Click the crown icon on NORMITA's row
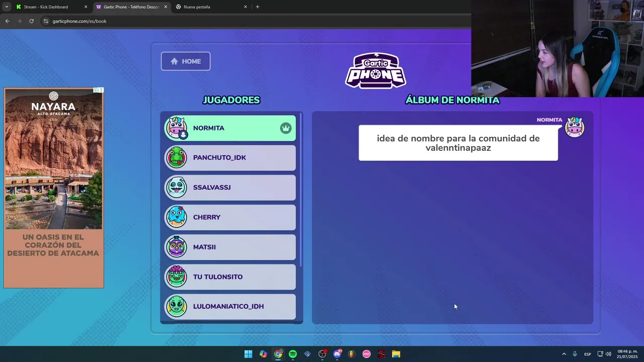This screenshot has width=644, height=362. pyautogui.click(x=286, y=128)
